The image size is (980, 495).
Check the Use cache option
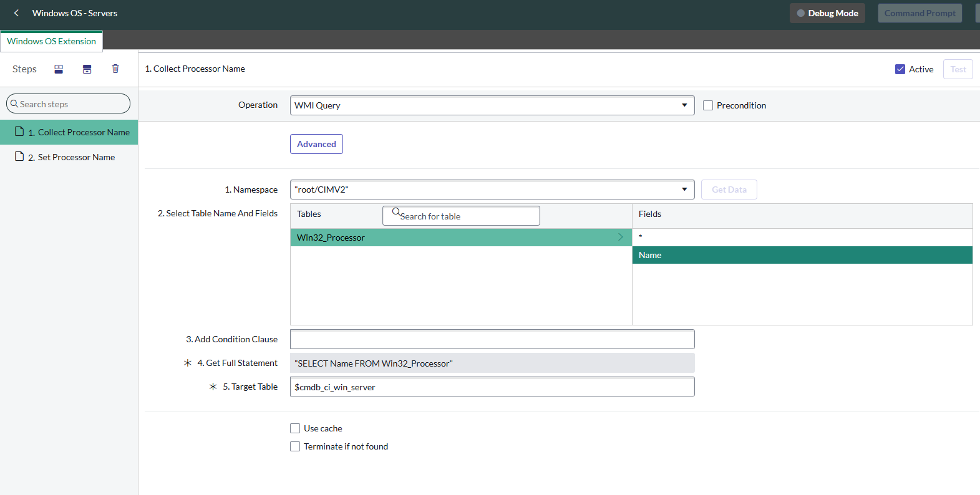point(295,428)
